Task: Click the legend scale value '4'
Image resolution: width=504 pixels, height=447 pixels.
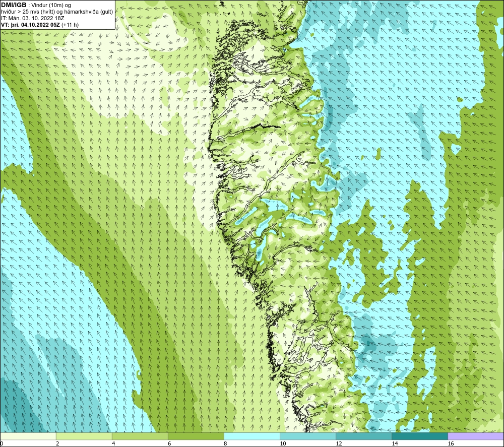Action: [113, 443]
